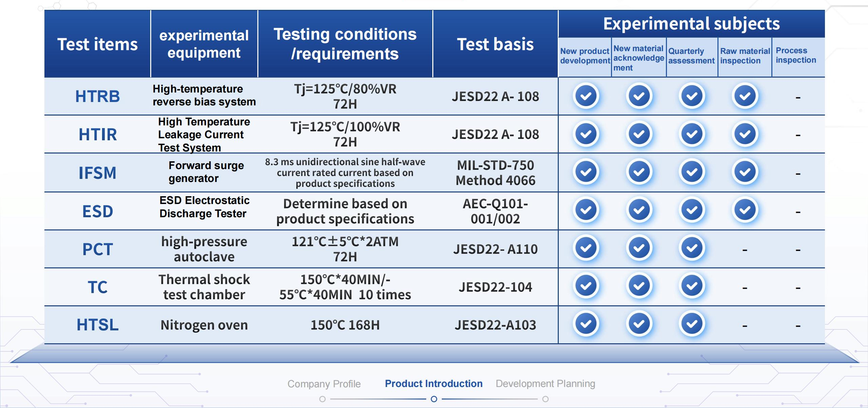The image size is (868, 408).
Task: Click ESD Raw material inspection checkmark
Action: click(x=745, y=210)
